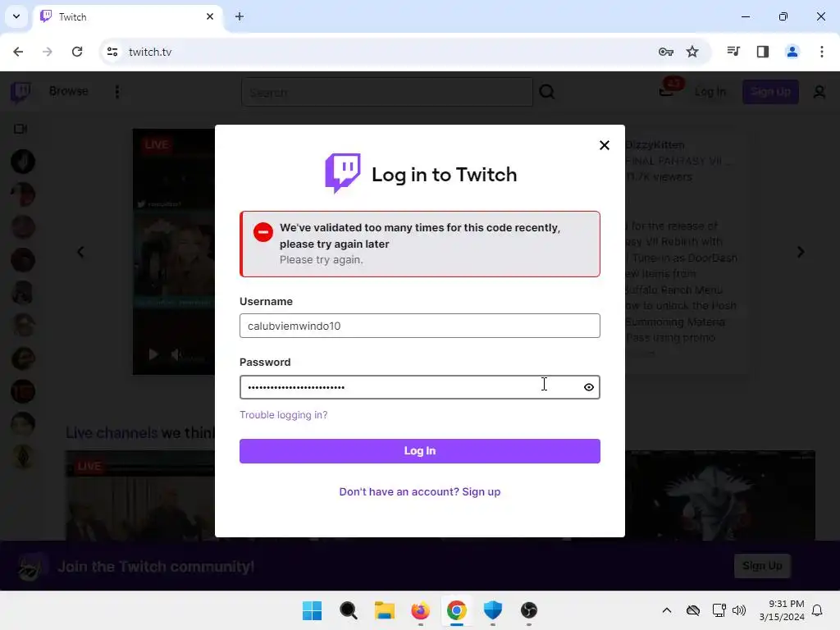Screen dimensions: 840x630
Task: Click the recommended channels camera icon
Action: pyautogui.click(x=21, y=129)
